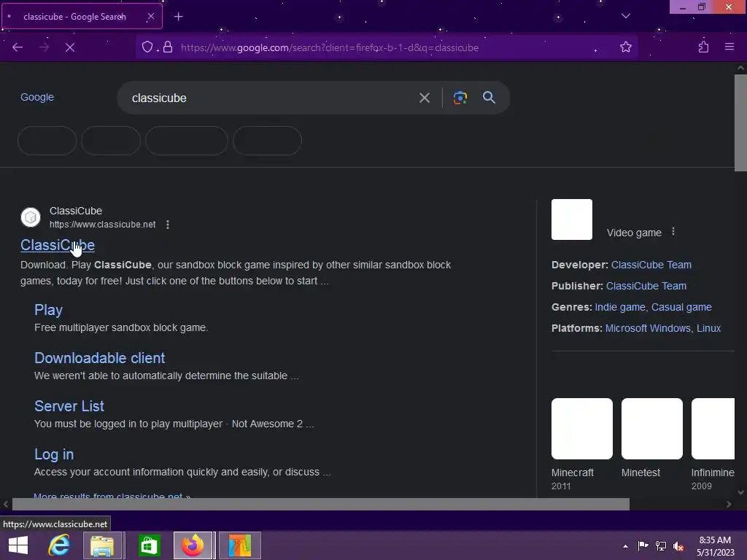Image resolution: width=747 pixels, height=560 pixels.
Task: Show hidden system tray icons
Action: coord(625,546)
